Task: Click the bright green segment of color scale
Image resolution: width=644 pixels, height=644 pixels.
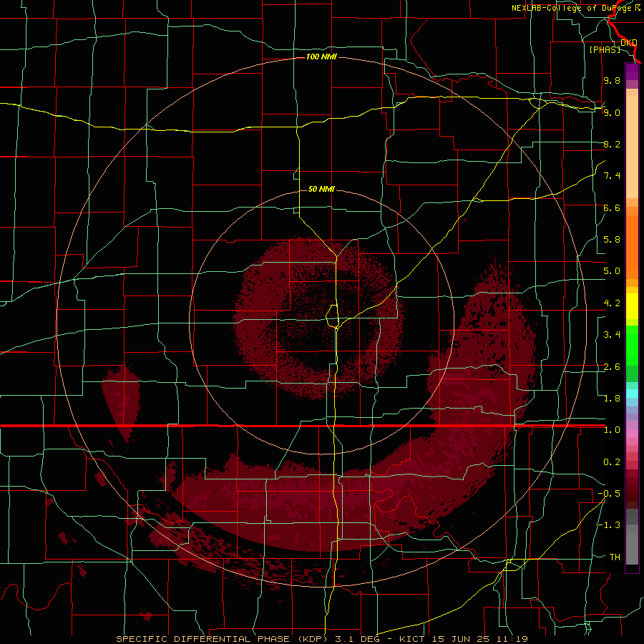Action: point(632,346)
